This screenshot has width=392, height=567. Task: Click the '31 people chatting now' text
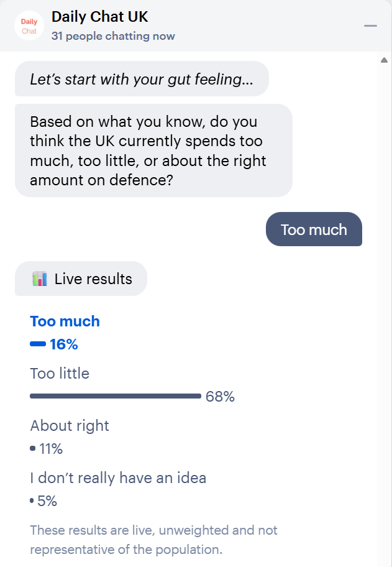113,36
